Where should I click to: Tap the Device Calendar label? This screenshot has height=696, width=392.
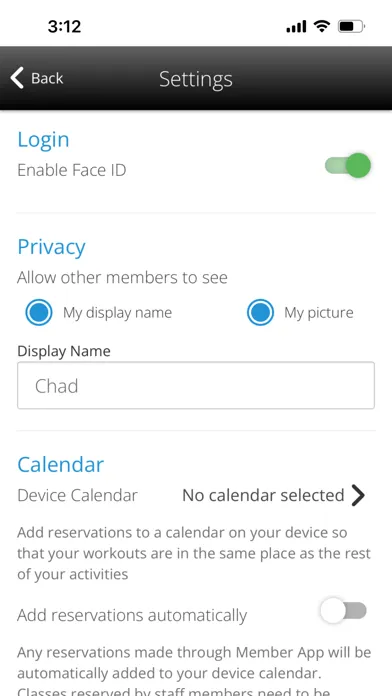point(77,495)
